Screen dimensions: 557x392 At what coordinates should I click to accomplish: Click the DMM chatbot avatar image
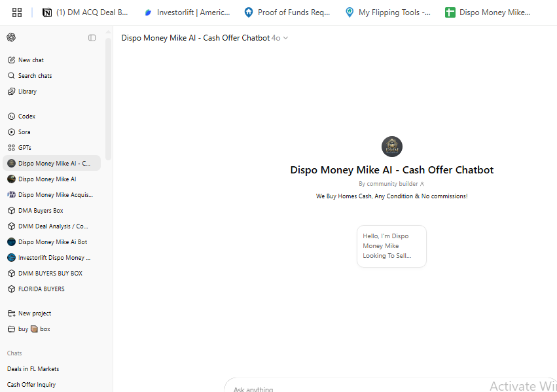coord(392,147)
